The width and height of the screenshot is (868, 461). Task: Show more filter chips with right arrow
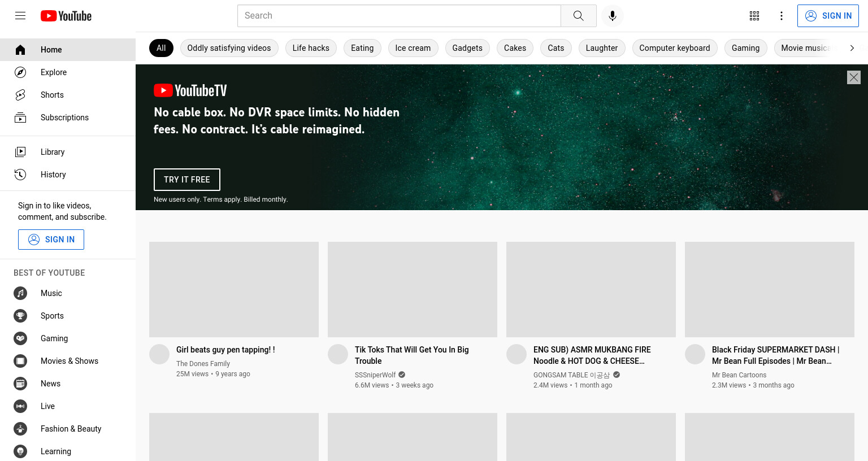click(852, 48)
